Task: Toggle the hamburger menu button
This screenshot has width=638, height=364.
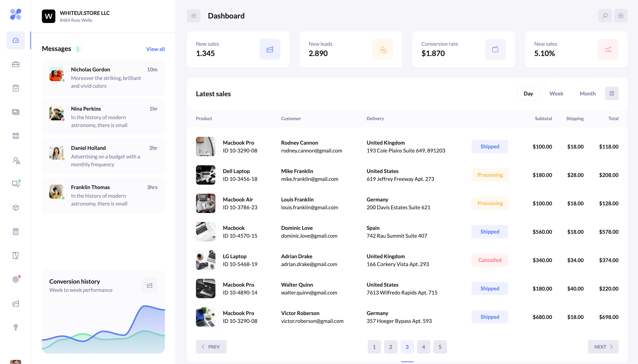Action: point(194,16)
